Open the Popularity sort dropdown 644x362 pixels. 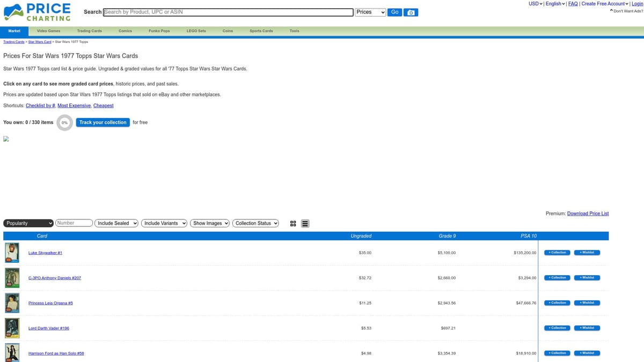[x=28, y=223]
